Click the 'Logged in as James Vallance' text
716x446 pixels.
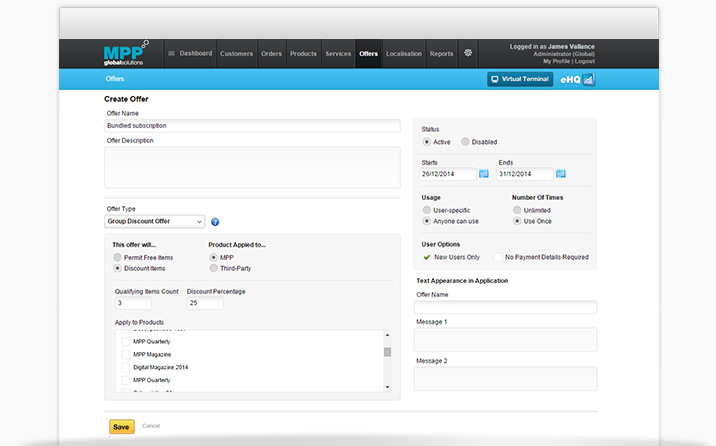(x=552, y=47)
